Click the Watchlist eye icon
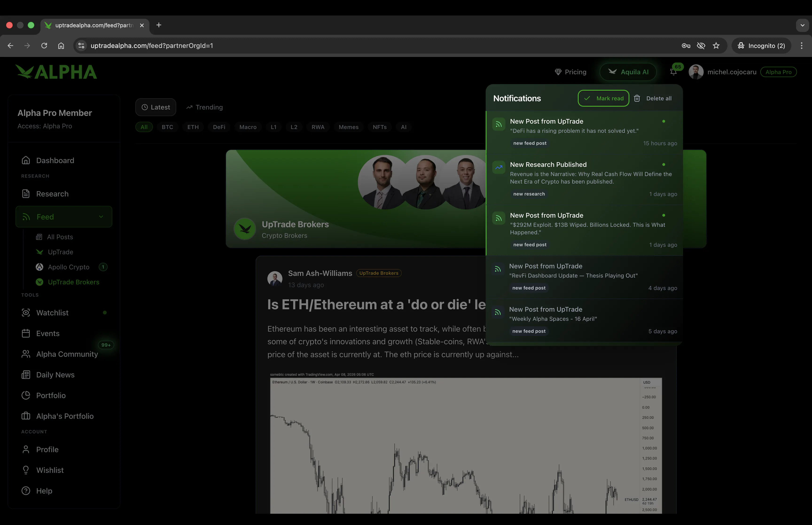This screenshot has height=525, width=812. tap(26, 313)
